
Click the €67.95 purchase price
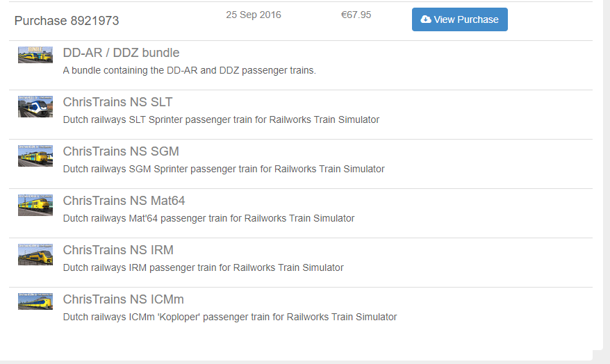[356, 15]
